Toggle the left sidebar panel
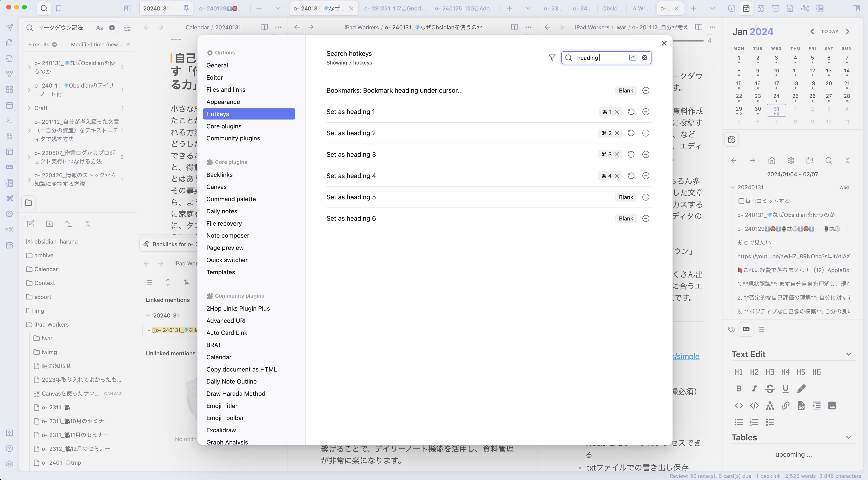 click(127, 8)
